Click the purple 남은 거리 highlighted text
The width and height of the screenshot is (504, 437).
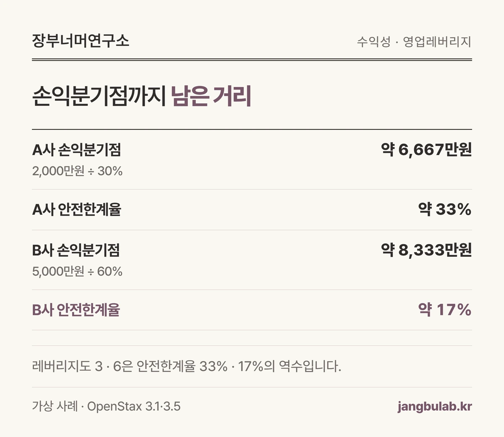tap(211, 96)
